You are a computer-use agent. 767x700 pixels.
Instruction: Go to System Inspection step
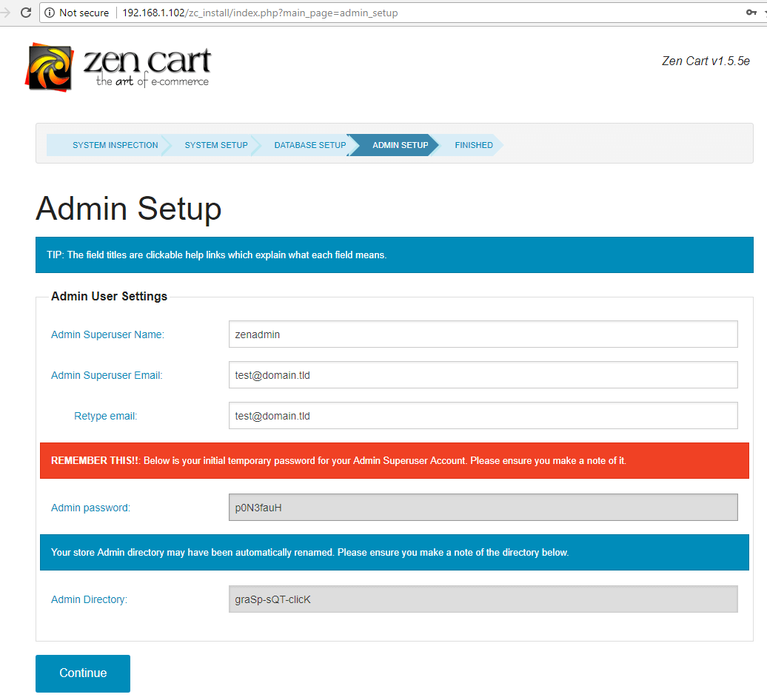coord(115,145)
